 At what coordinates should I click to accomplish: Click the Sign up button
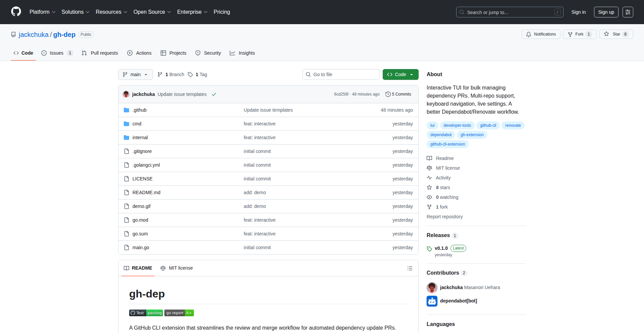(x=606, y=12)
